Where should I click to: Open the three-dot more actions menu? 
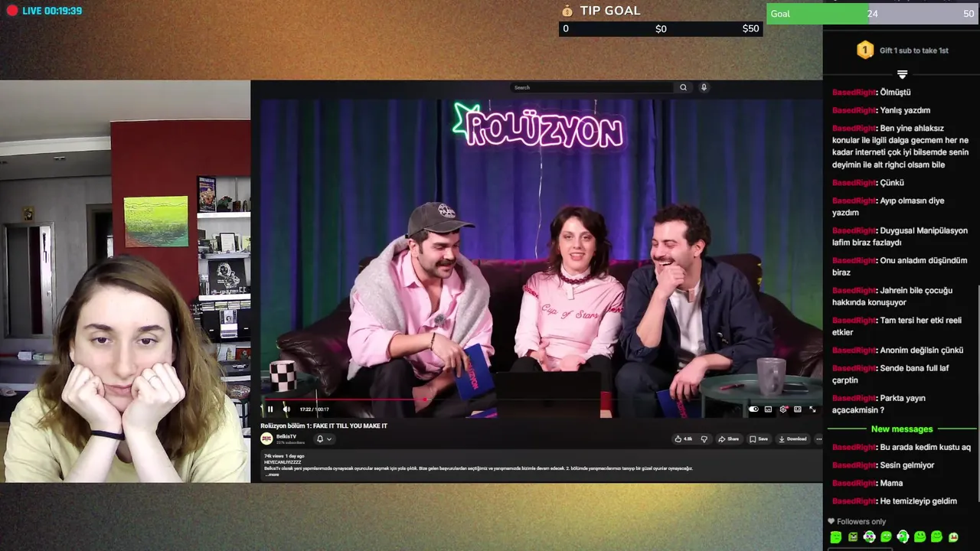tap(818, 439)
